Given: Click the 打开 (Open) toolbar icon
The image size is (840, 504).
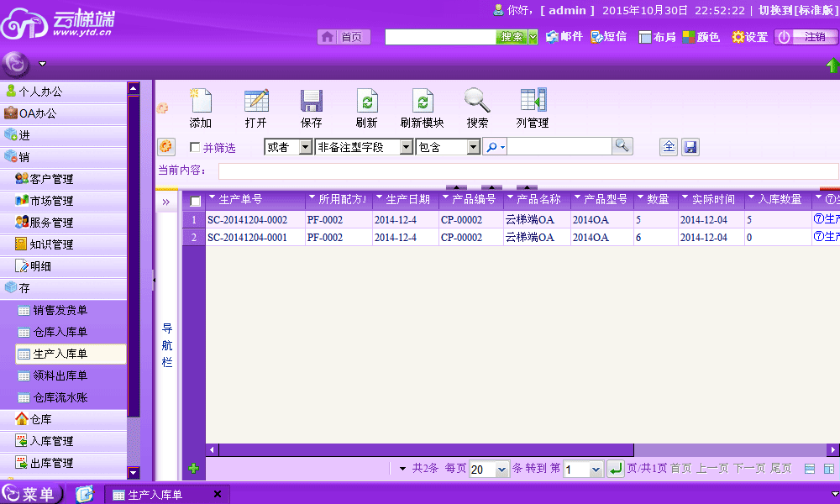Looking at the screenshot, I should [x=256, y=101].
